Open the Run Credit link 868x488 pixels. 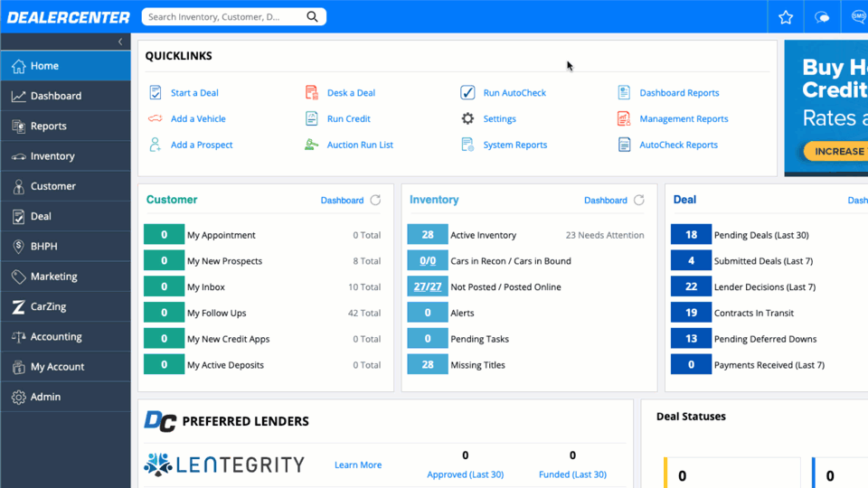tap(349, 118)
